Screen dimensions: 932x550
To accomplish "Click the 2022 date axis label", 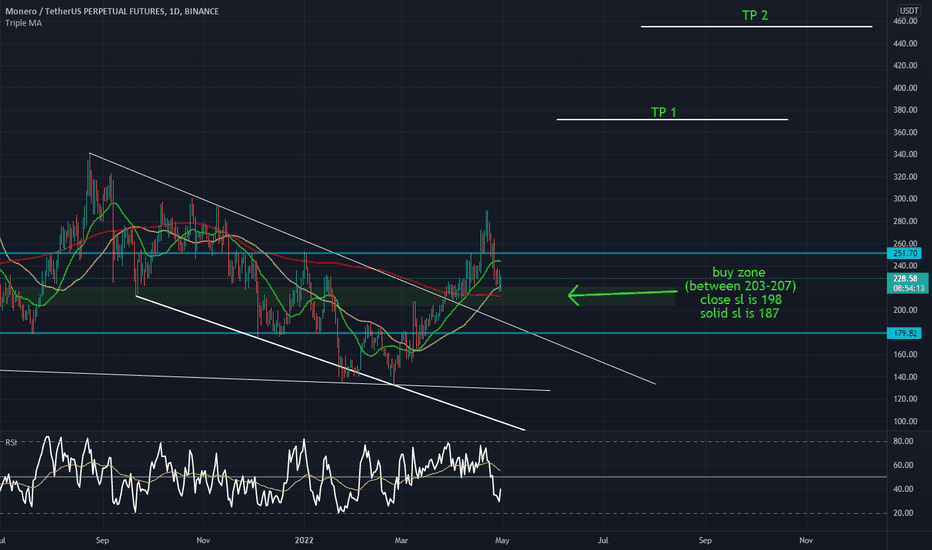I will [304, 540].
